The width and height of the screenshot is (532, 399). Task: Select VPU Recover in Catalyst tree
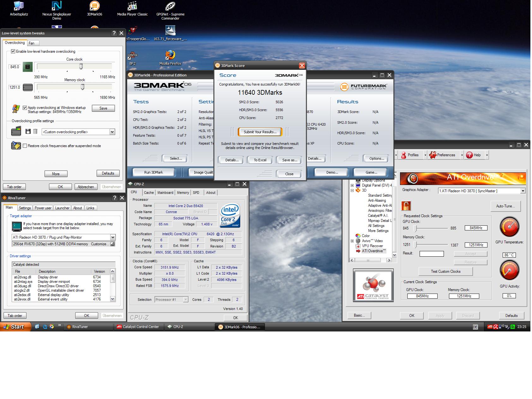click(372, 246)
